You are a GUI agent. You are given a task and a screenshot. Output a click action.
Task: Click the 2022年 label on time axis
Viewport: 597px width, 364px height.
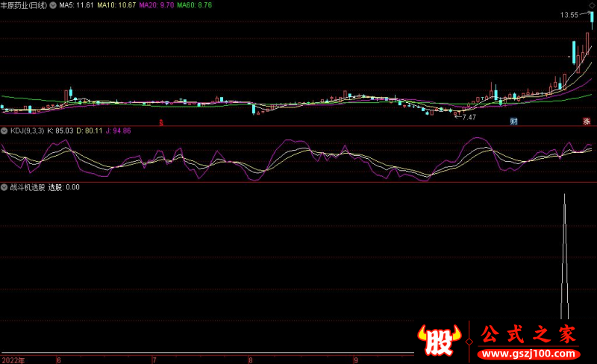point(12,360)
